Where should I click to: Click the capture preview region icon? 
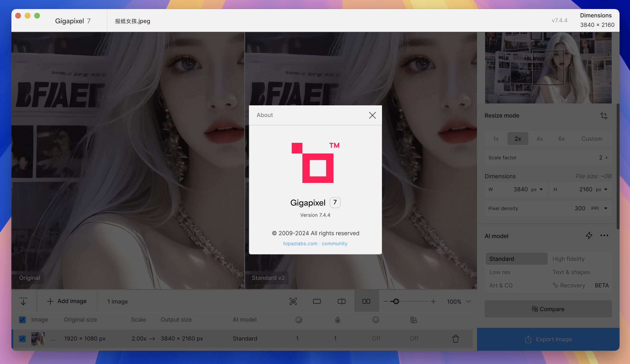point(293,301)
